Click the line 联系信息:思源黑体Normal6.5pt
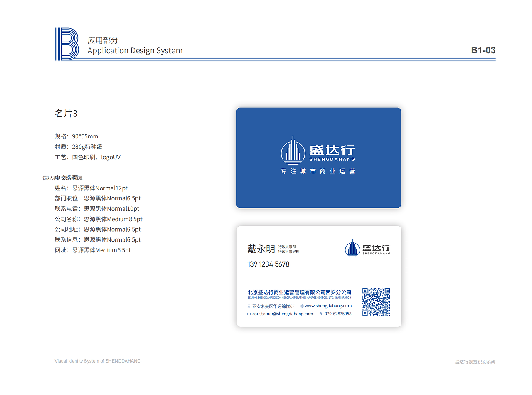 [x=98, y=240]
